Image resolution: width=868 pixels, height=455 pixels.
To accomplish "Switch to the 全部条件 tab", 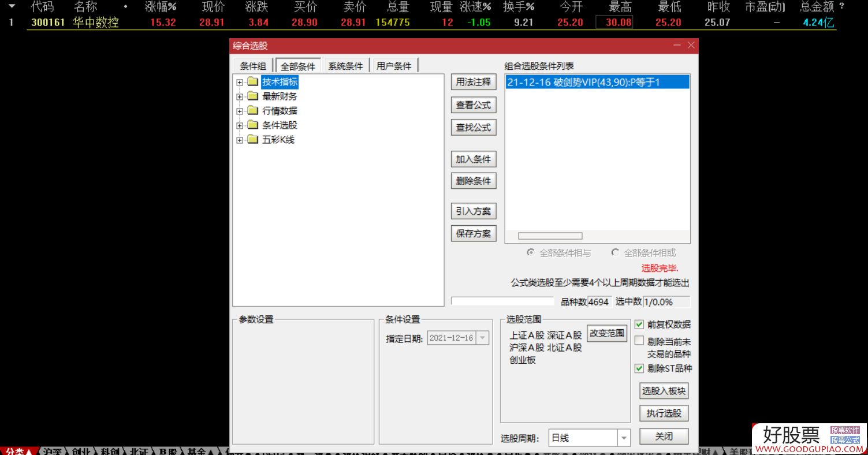I will click(298, 66).
